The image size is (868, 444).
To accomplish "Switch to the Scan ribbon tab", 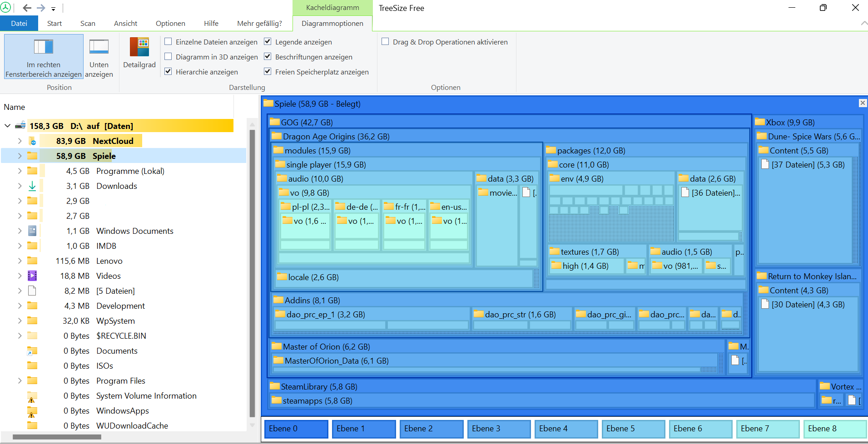I will pyautogui.click(x=88, y=24).
